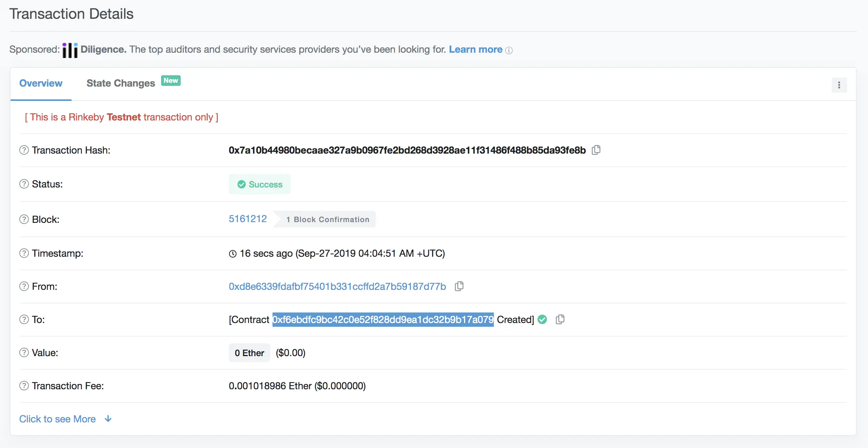Open the sender address 0xd8e6339f link
The image size is (868, 448).
(337, 286)
